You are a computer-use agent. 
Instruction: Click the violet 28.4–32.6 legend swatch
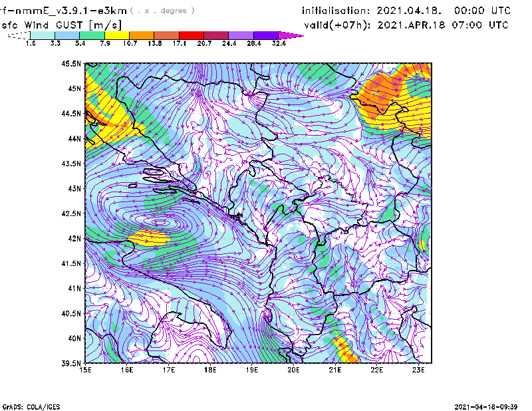point(265,35)
